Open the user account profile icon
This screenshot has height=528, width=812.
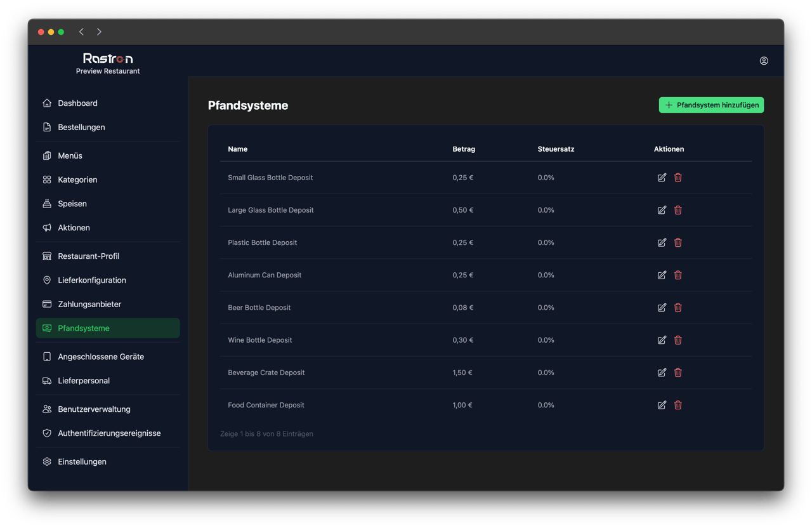pyautogui.click(x=764, y=61)
